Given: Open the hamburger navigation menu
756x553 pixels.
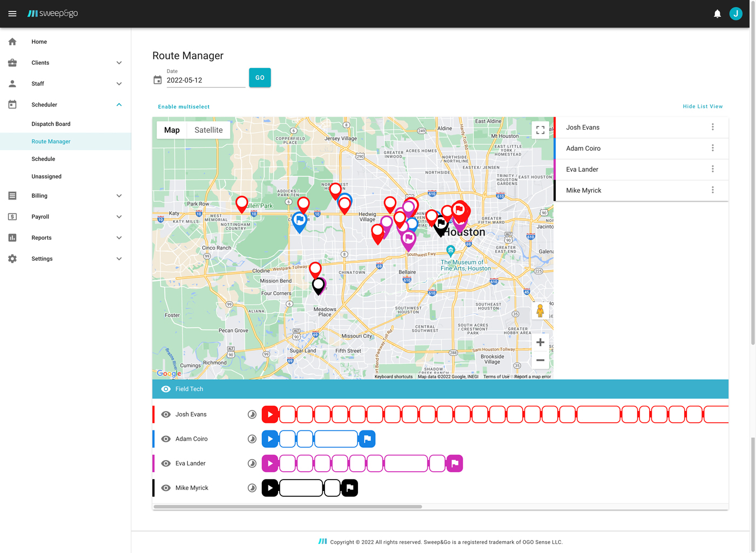Looking at the screenshot, I should [12, 14].
